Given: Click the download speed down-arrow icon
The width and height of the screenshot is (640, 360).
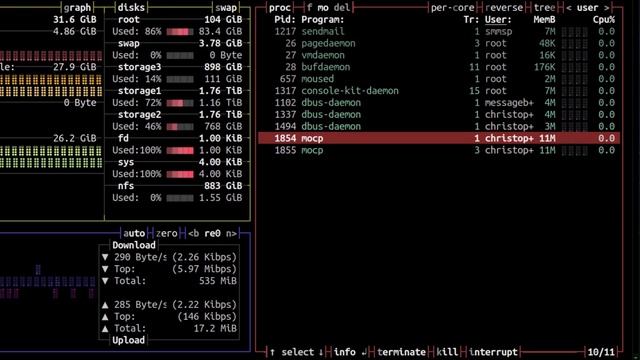Looking at the screenshot, I should (x=105, y=257).
